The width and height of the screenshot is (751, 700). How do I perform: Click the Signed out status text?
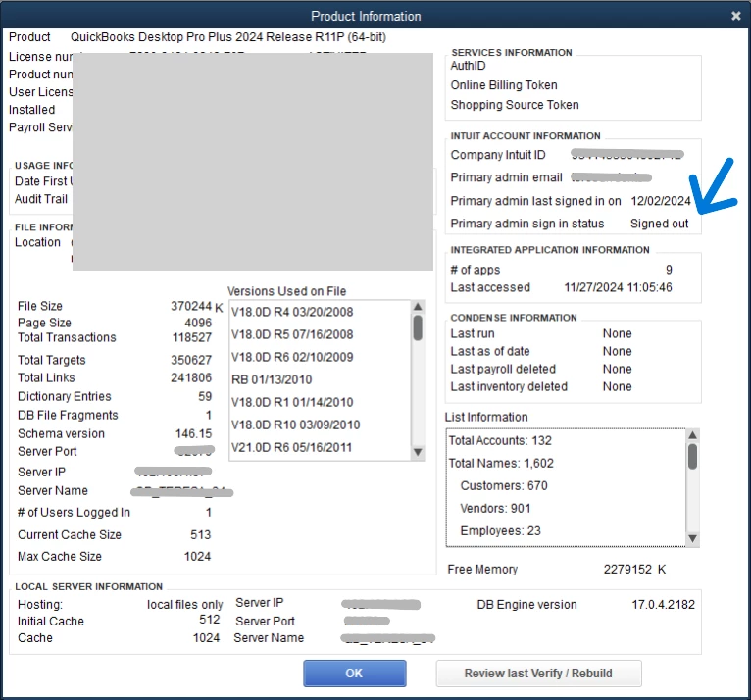[659, 224]
